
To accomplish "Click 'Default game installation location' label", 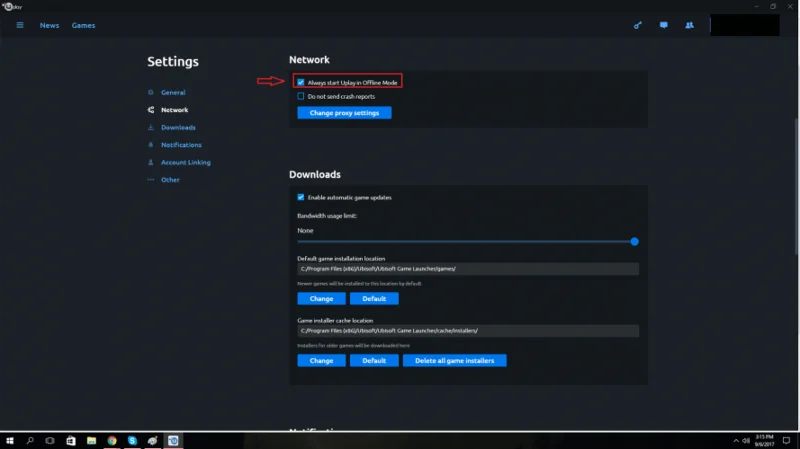I will tap(341, 259).
